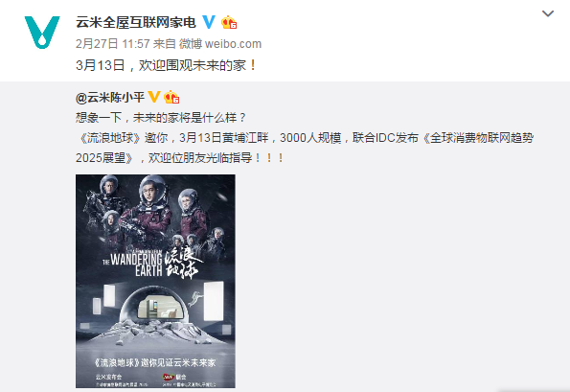Click the post text 3月13日，欢迎围观未来的家
The image size is (570, 392).
[166, 65]
